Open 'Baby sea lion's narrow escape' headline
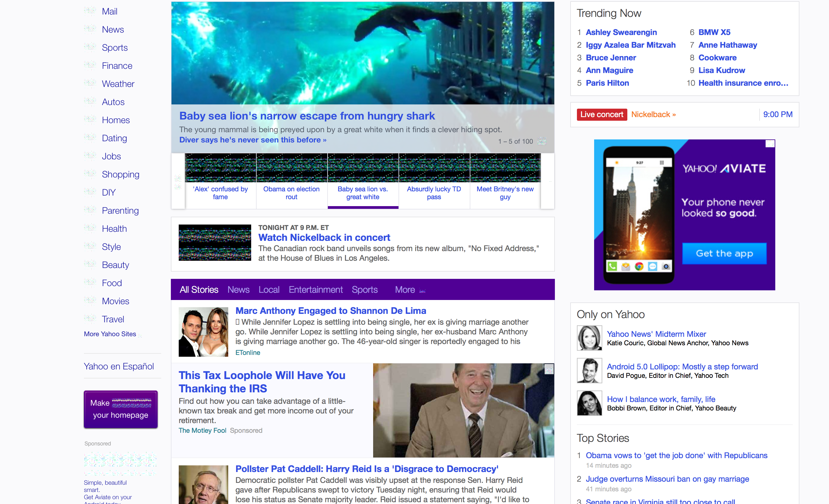Viewport: 829px width, 504px height. click(307, 116)
